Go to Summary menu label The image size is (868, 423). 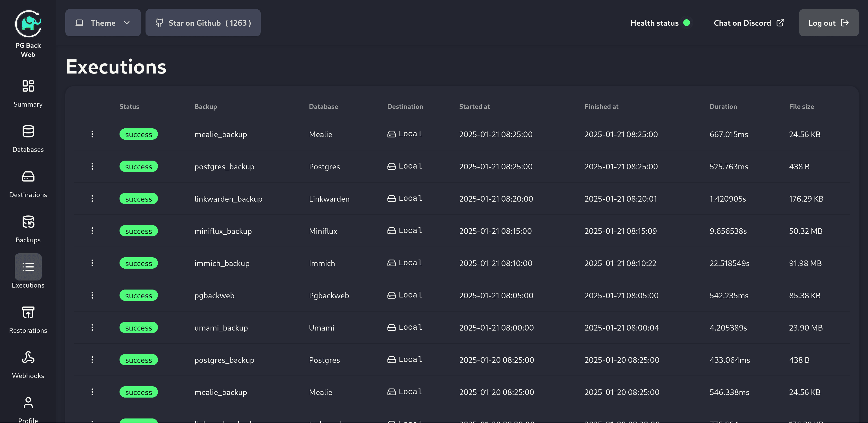[28, 104]
